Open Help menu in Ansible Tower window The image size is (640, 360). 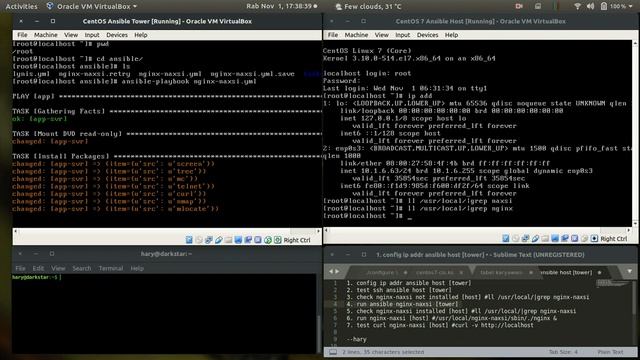(x=141, y=35)
